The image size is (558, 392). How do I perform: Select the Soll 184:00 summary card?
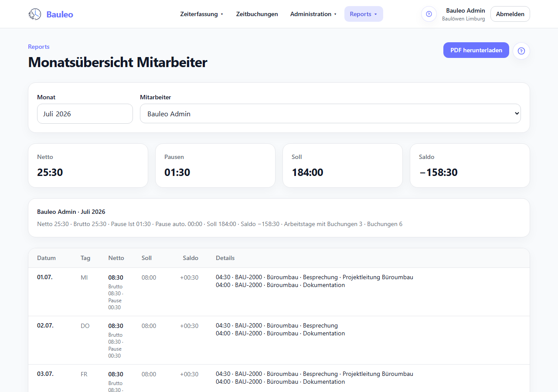[343, 166]
